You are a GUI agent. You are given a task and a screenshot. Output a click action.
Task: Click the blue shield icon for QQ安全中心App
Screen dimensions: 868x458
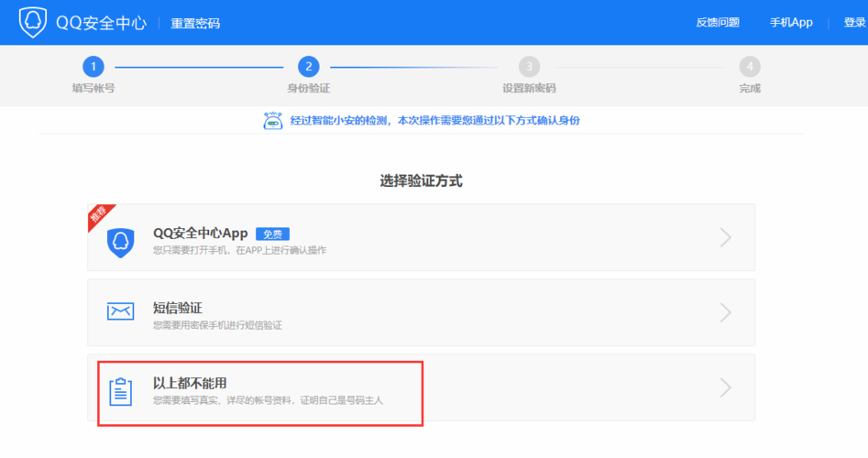tap(121, 242)
